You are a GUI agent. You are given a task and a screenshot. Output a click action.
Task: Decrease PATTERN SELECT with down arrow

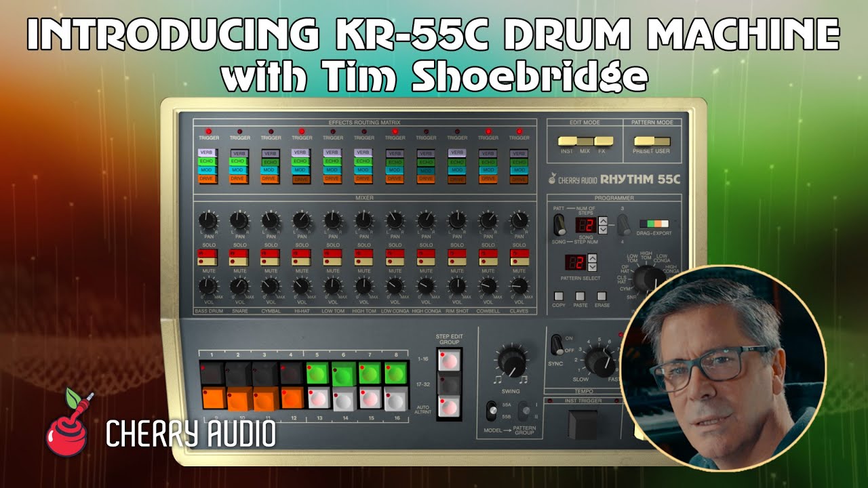click(591, 266)
